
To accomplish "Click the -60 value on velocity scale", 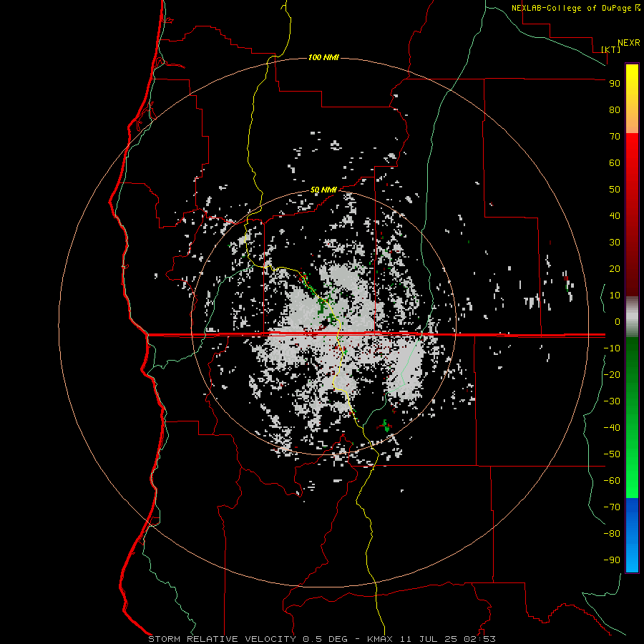I will tap(612, 481).
